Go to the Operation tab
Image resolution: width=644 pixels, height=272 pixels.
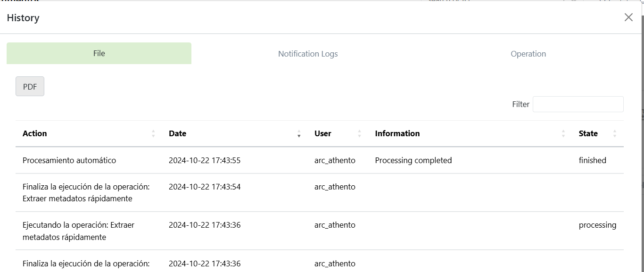click(x=528, y=54)
